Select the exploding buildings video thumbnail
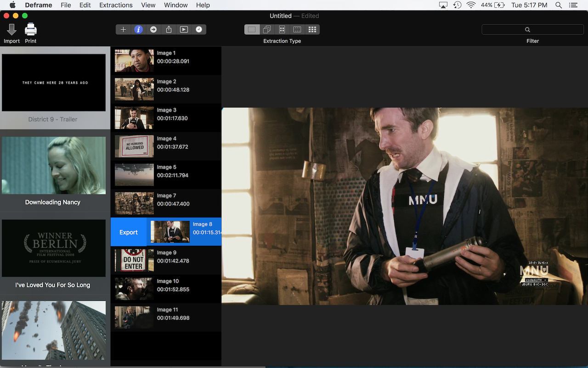The width and height of the screenshot is (588, 368). coord(54,330)
